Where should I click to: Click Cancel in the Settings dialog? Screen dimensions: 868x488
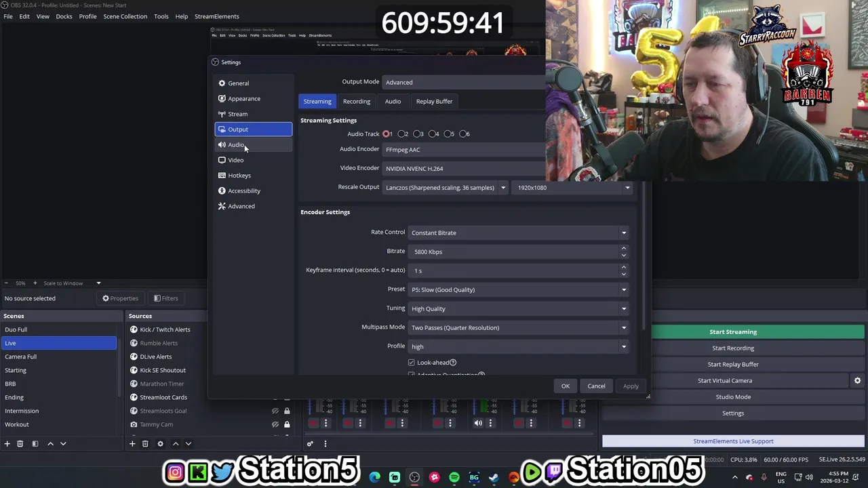pos(596,386)
